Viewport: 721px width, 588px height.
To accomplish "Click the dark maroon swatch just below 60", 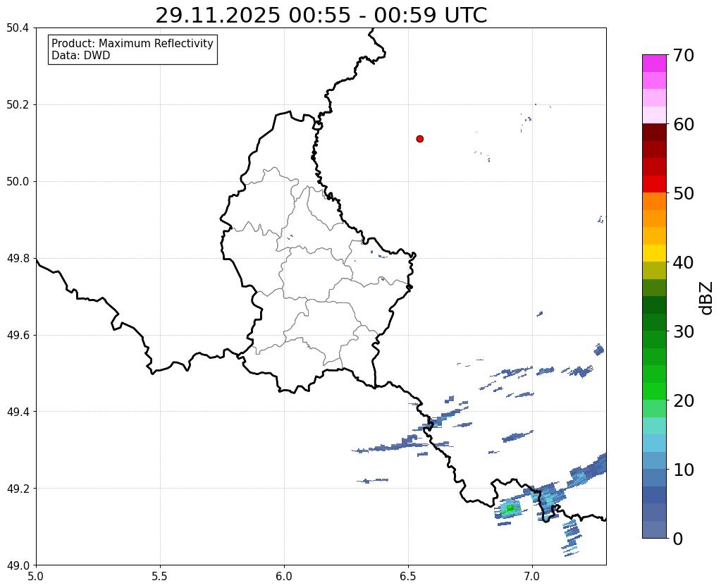I will coord(654,133).
